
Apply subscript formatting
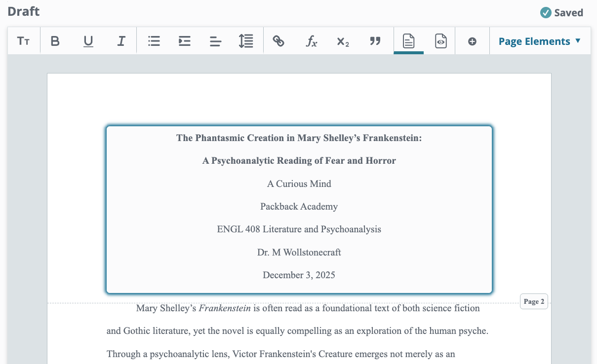343,41
